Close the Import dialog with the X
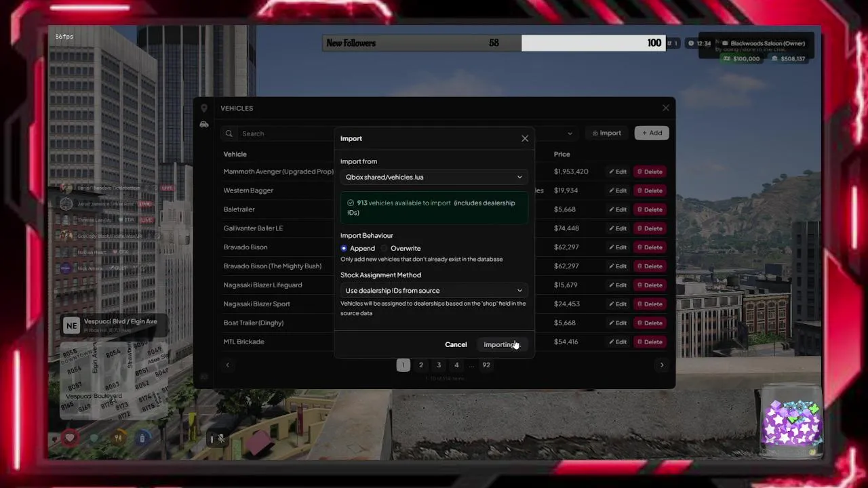The width and height of the screenshot is (868, 488). [525, 138]
